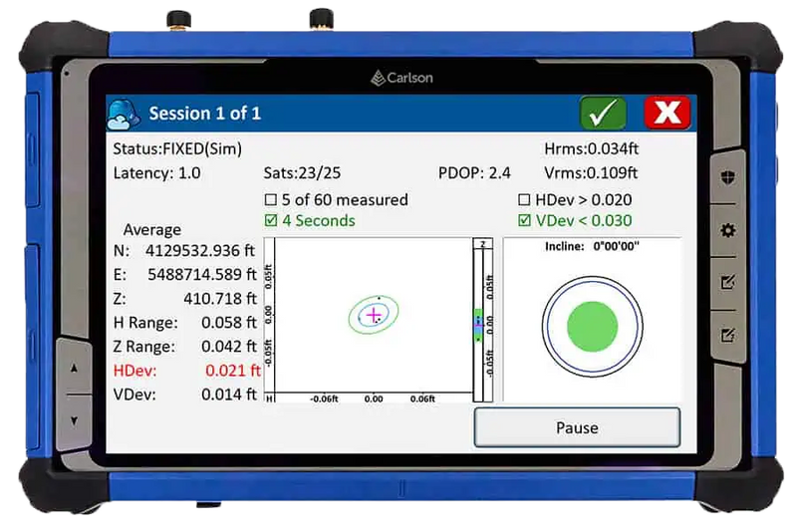
Task: Tap the gear settings hardware button
Action: pyautogui.click(x=728, y=231)
